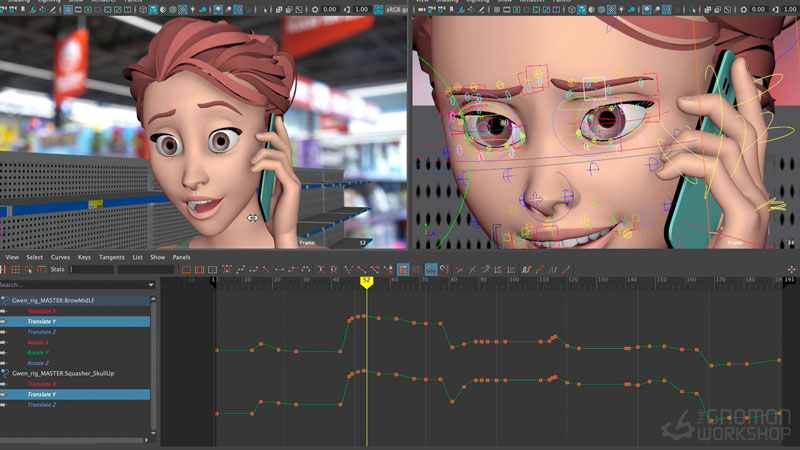The image size is (800, 450).
Task: Click the Break Tangents icon
Action: point(348,269)
